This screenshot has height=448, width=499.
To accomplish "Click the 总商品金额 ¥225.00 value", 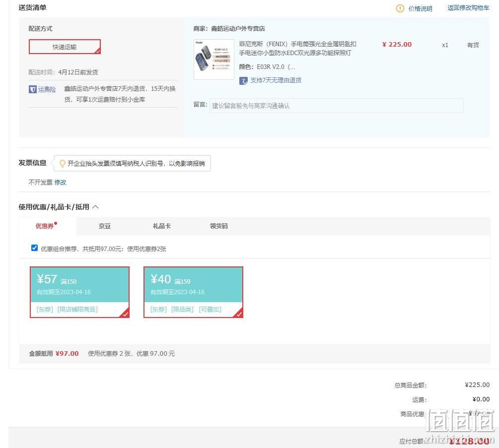I will click(x=477, y=384).
